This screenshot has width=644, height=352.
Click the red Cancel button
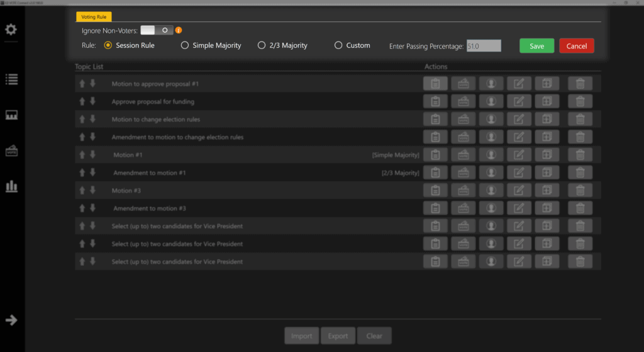(576, 46)
